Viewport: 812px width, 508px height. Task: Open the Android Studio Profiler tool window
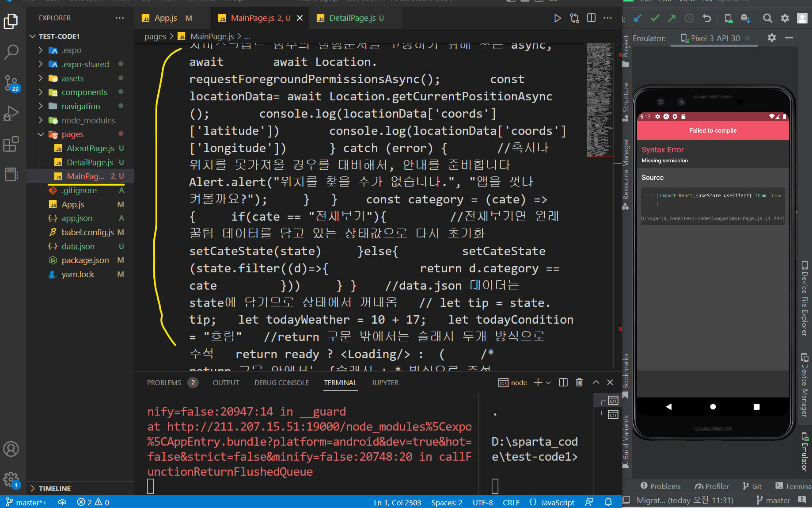pyautogui.click(x=712, y=486)
